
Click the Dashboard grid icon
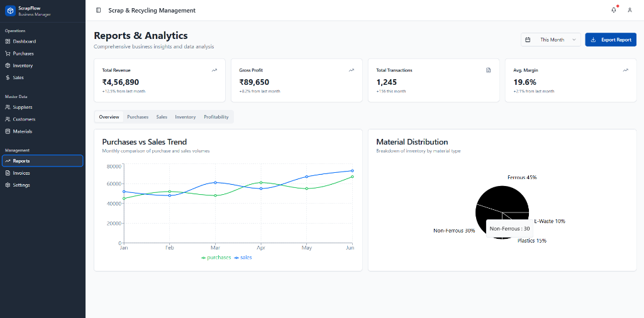coord(8,41)
